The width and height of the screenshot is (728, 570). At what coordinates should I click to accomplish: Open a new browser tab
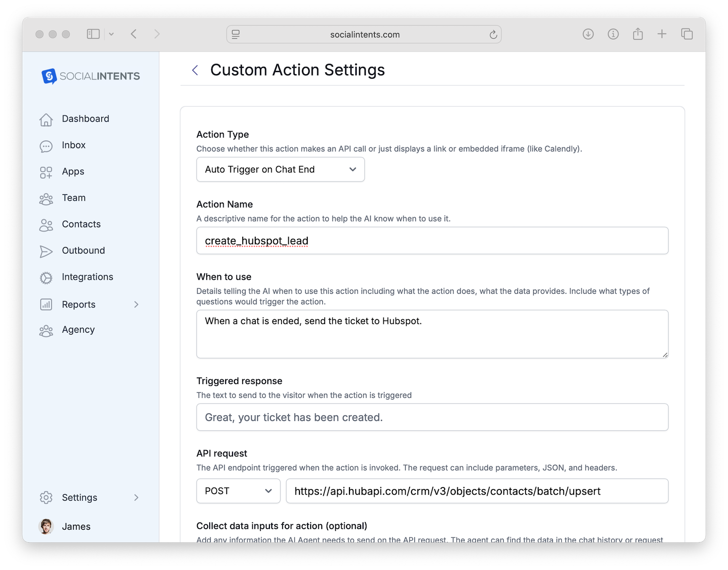[662, 34]
